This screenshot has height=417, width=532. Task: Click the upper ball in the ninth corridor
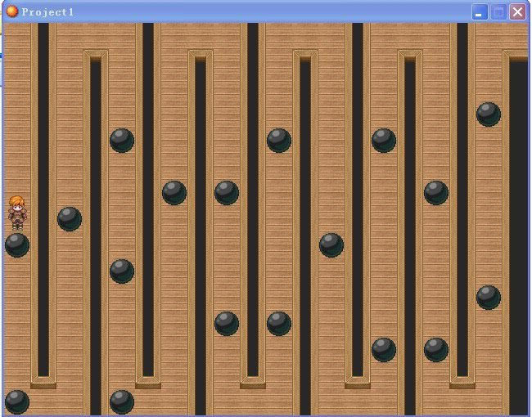click(x=436, y=192)
